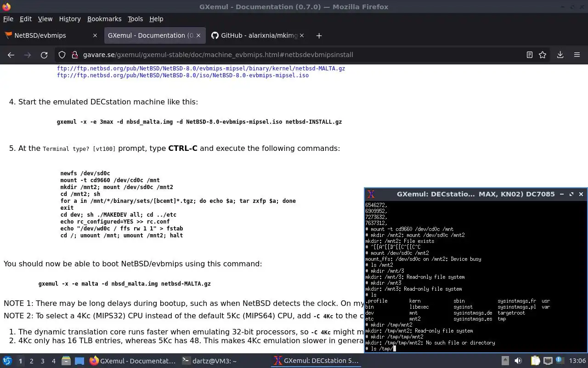Image resolution: width=588 pixels, height=368 pixels.
Task: Open a new browser tab
Action: point(319,35)
